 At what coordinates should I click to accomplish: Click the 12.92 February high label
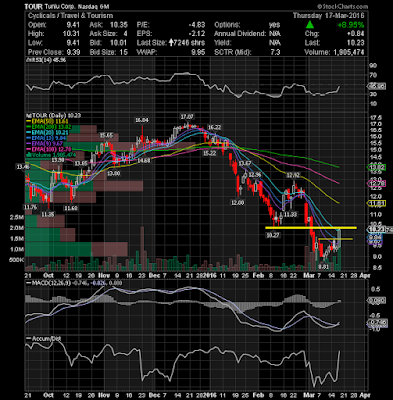pos(293,175)
